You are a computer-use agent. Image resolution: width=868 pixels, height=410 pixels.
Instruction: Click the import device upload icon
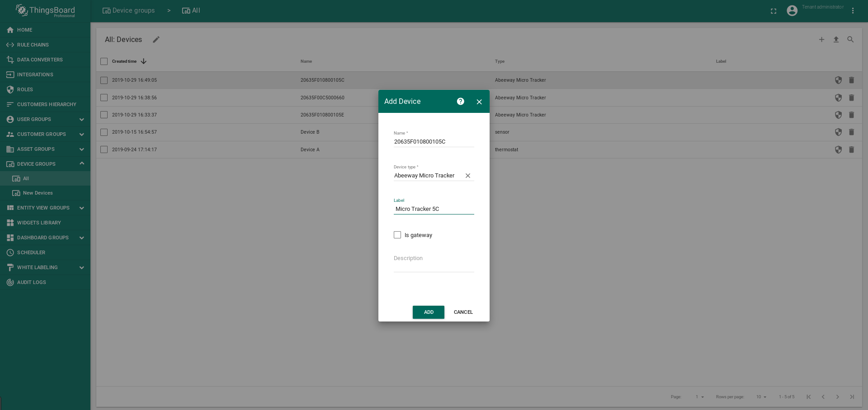tap(836, 40)
